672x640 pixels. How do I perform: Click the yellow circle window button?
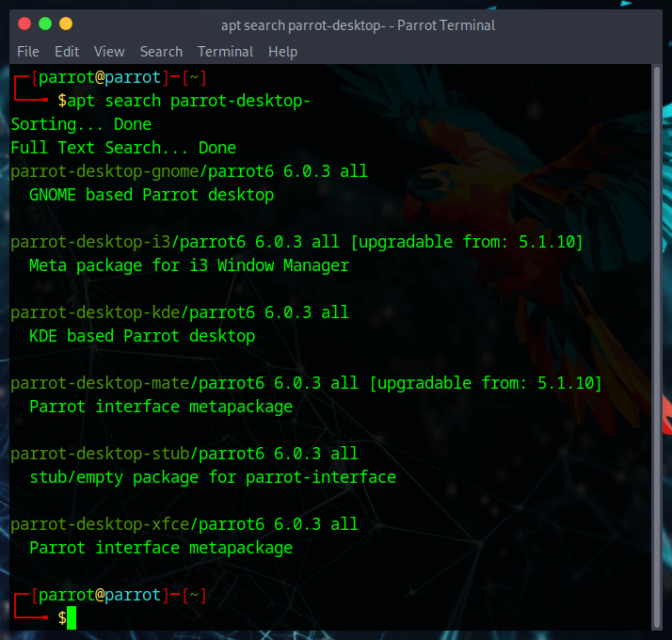[x=65, y=24]
